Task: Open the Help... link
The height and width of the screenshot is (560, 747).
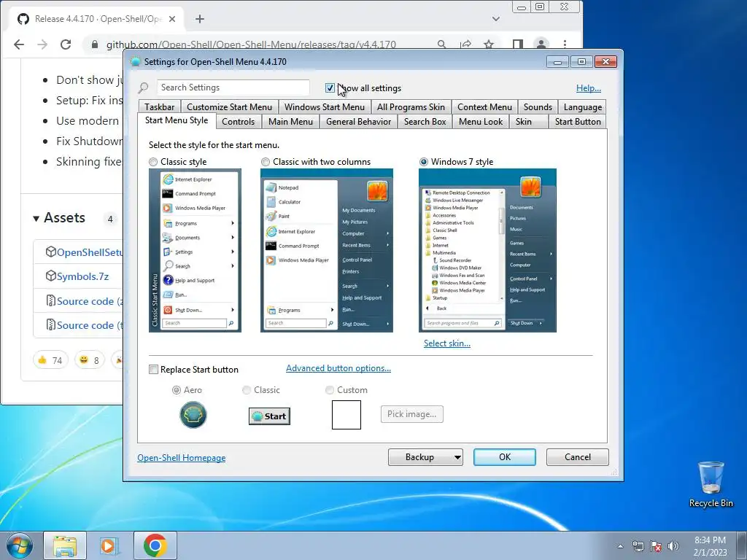Action: (x=589, y=88)
